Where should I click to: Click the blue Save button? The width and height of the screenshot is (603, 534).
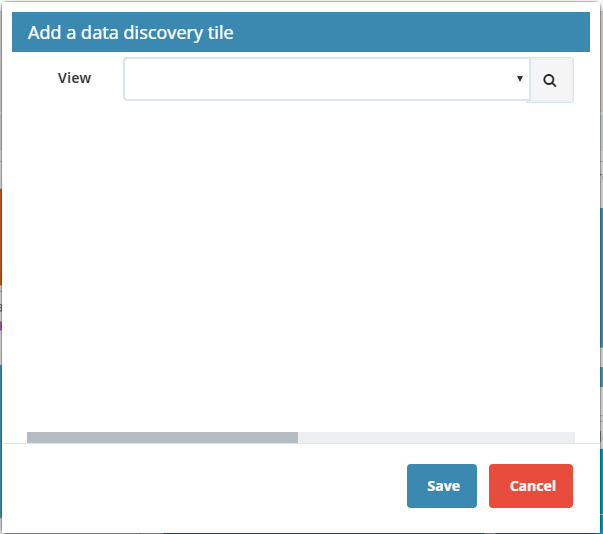(x=442, y=486)
